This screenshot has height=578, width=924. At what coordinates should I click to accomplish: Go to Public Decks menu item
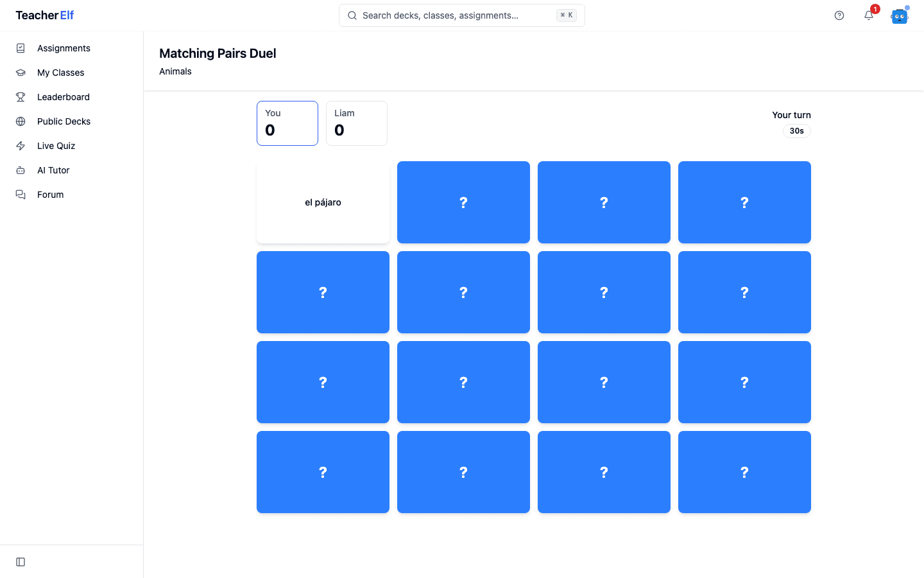[71, 121]
